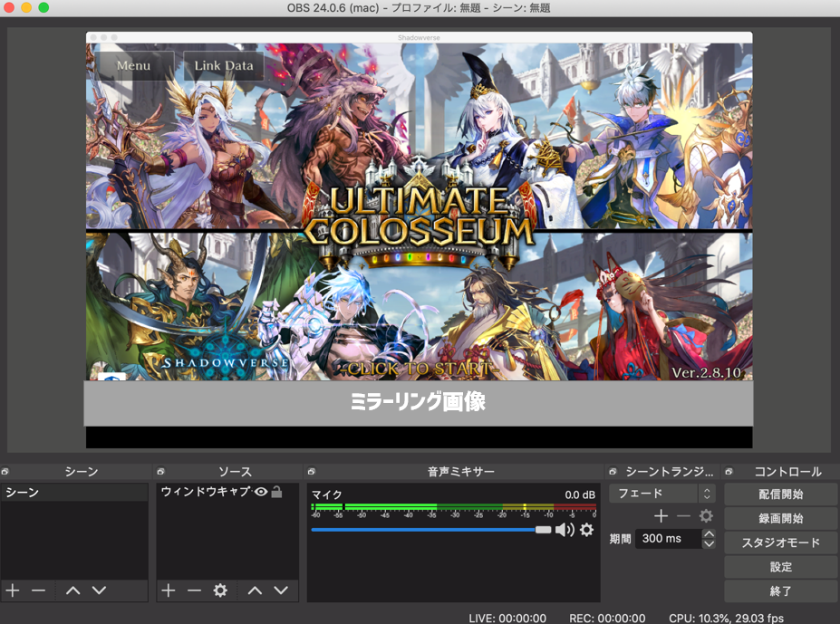
Task: Select ウィンドウキャプチャ source row
Action: tap(227, 492)
